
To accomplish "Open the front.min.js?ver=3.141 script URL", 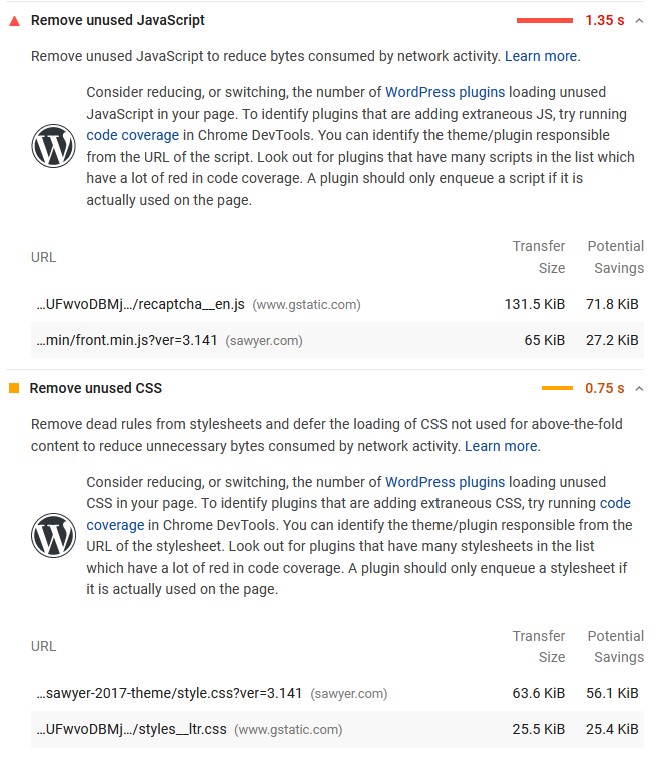I will click(126, 340).
